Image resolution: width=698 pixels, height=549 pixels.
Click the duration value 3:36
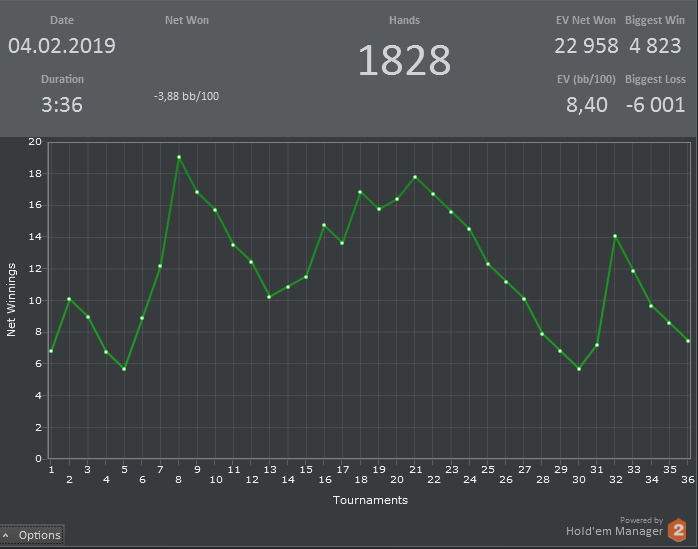pyautogui.click(x=62, y=105)
